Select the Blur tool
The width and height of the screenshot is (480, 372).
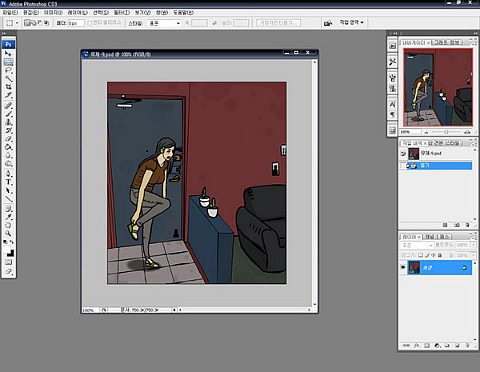coord(8,156)
